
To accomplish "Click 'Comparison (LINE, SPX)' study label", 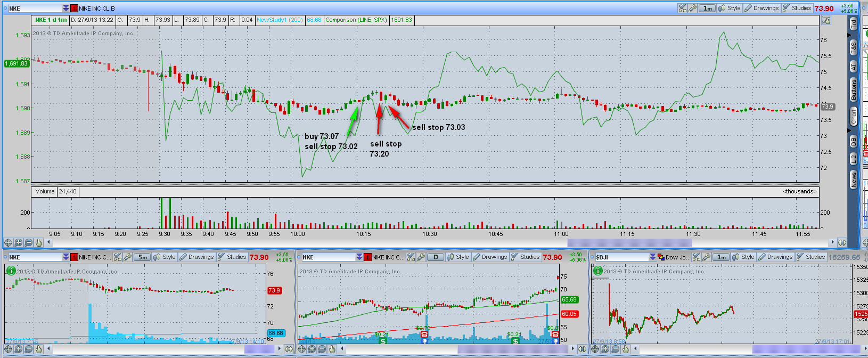I will pyautogui.click(x=356, y=20).
